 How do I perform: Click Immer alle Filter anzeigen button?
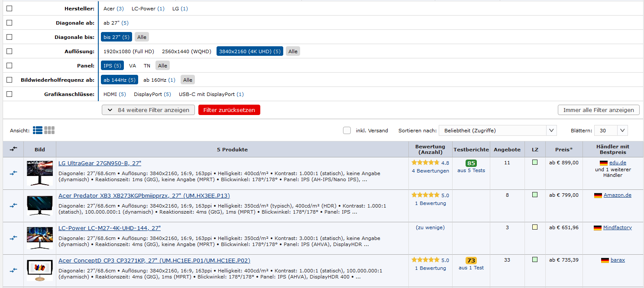[599, 110]
